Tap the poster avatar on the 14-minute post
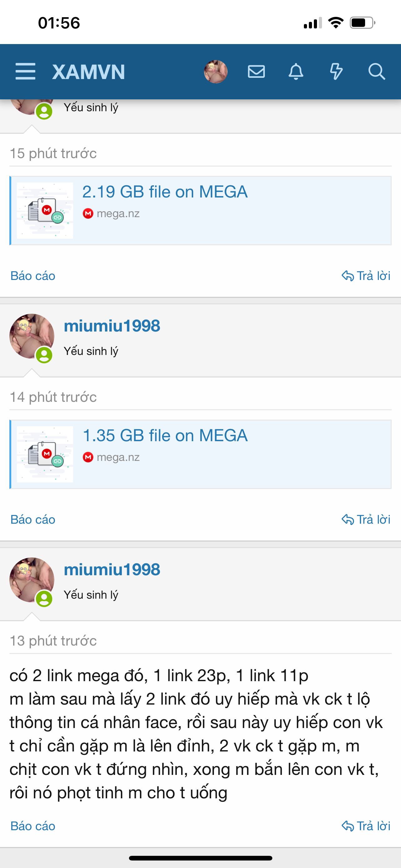The height and width of the screenshot is (868, 401). click(x=32, y=336)
